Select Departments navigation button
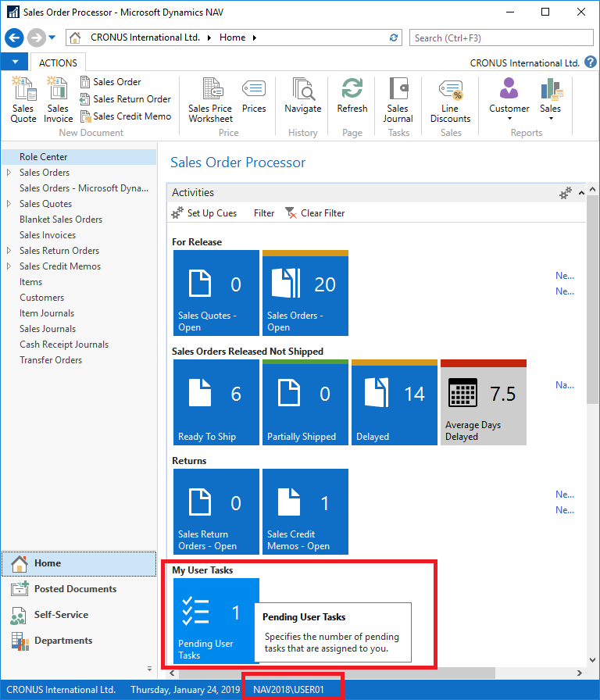This screenshot has height=700, width=600. tap(79, 641)
